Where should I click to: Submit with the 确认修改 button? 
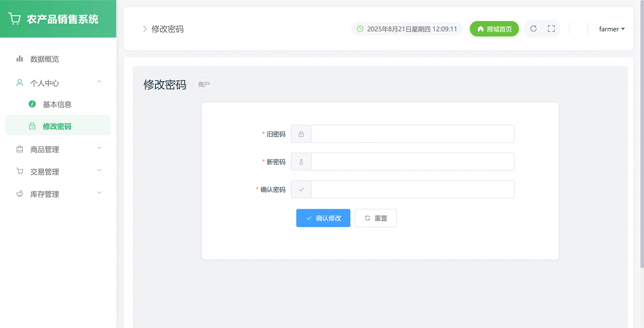pyautogui.click(x=323, y=218)
